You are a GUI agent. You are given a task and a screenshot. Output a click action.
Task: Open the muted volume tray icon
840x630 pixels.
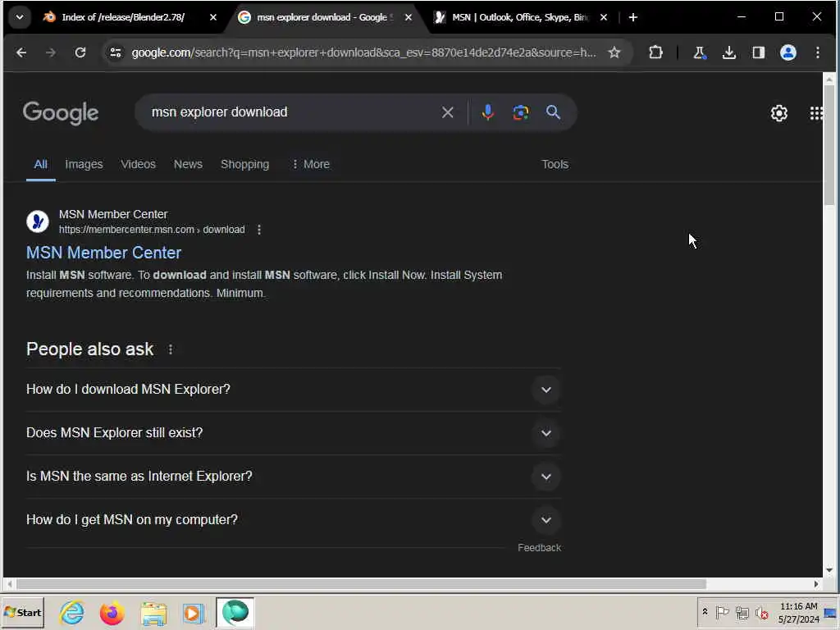(x=761, y=613)
